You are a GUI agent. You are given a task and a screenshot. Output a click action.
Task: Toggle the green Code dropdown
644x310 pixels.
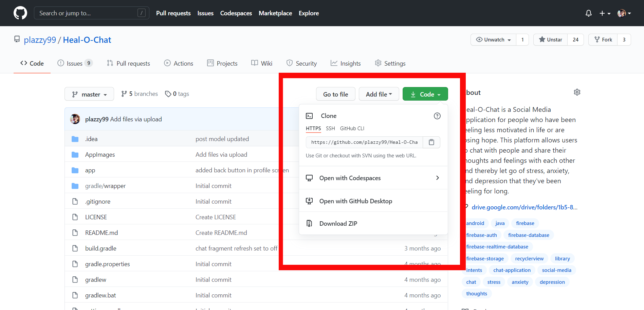[x=425, y=94]
